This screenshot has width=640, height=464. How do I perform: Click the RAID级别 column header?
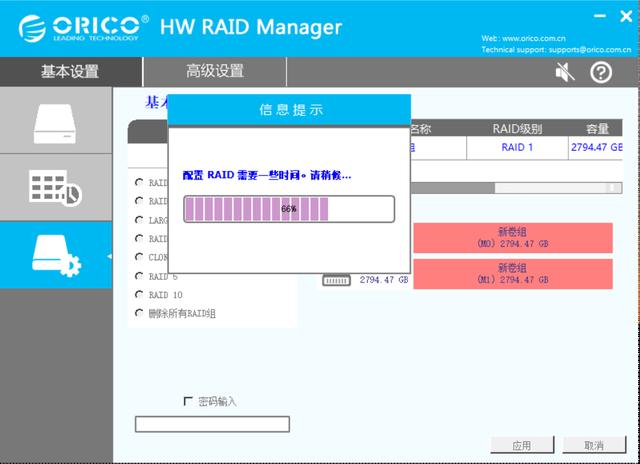pos(517,129)
